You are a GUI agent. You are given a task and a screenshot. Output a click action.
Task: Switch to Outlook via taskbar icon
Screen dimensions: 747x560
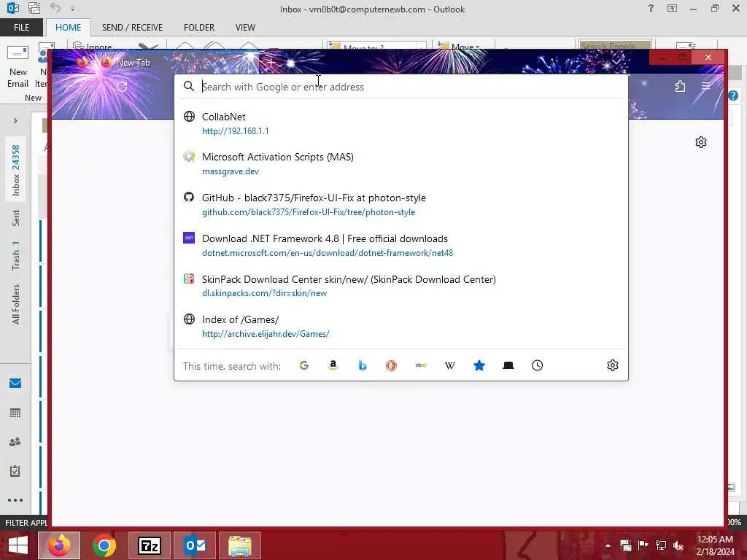(195, 545)
